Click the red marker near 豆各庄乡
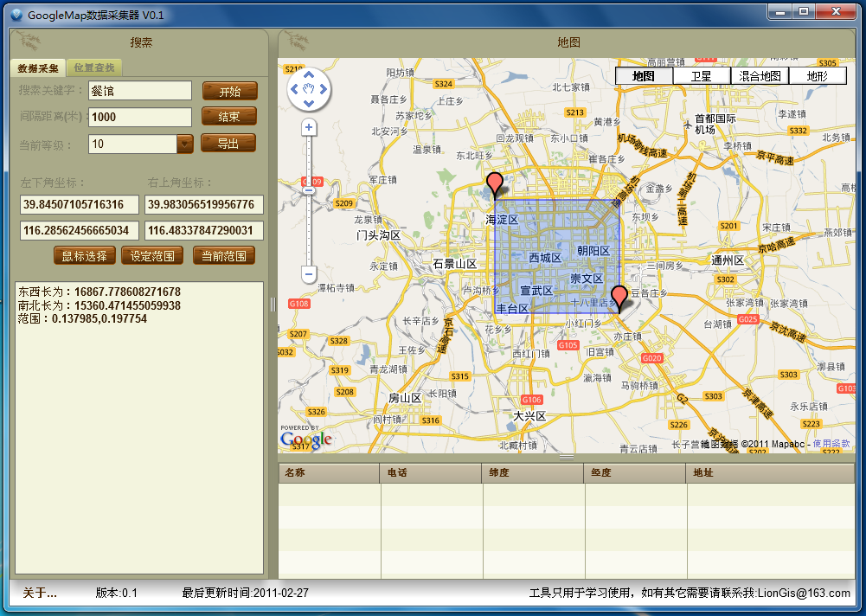Image resolution: width=866 pixels, height=616 pixels. coord(619,298)
